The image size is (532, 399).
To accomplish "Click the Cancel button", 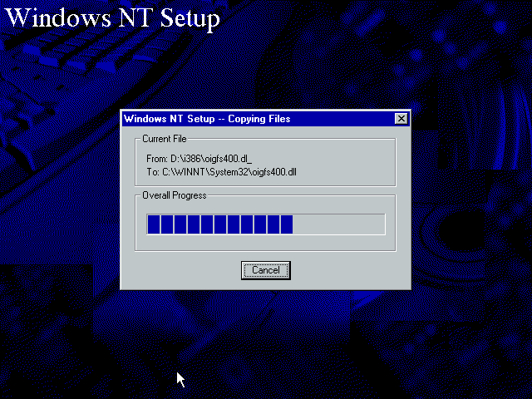I will (x=266, y=270).
